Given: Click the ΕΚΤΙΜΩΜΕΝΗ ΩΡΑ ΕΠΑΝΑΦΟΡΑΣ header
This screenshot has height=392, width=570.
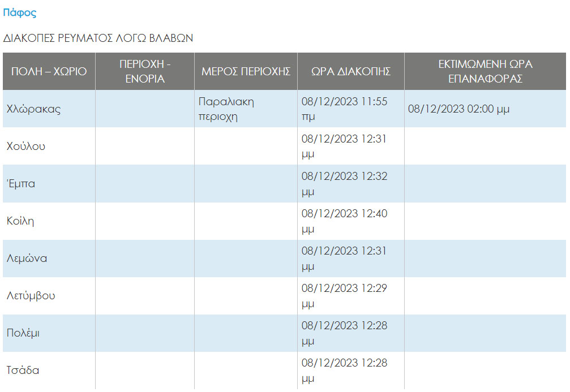Looking at the screenshot, I should 485,71.
